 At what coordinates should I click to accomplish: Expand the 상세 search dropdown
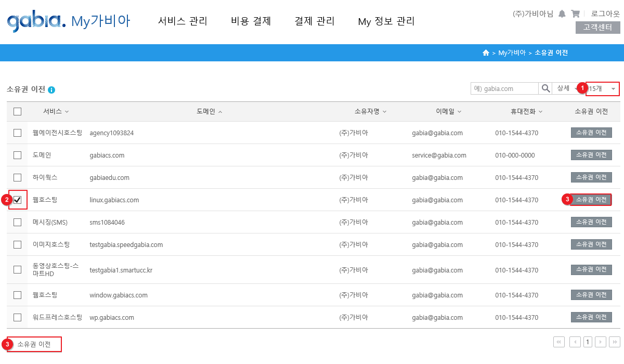567,88
